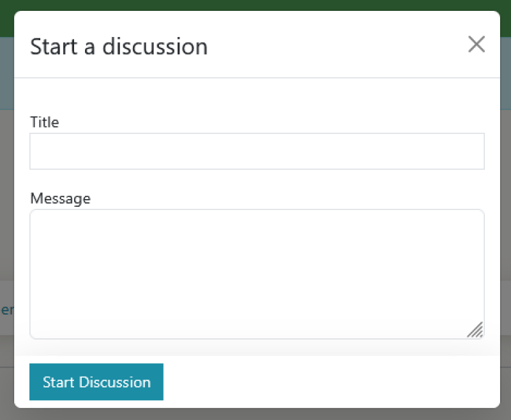Click the Message field label
Image resolution: width=511 pixels, height=420 pixels.
[60, 199]
